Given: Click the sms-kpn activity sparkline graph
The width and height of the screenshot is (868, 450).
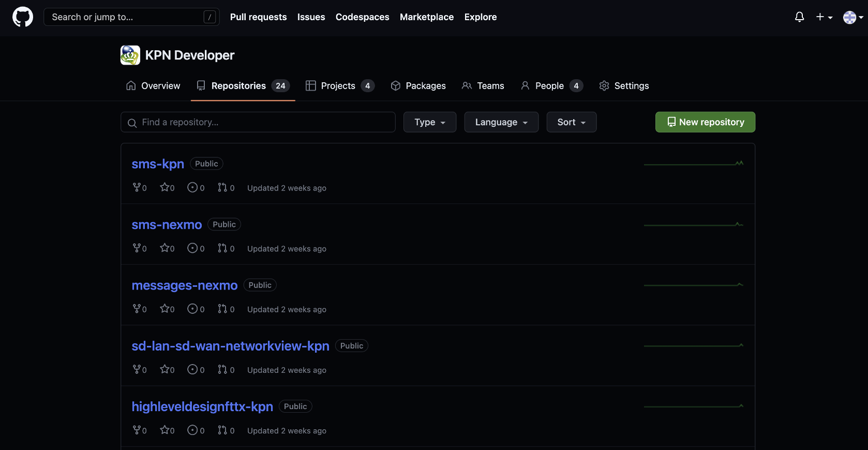Looking at the screenshot, I should (x=694, y=164).
